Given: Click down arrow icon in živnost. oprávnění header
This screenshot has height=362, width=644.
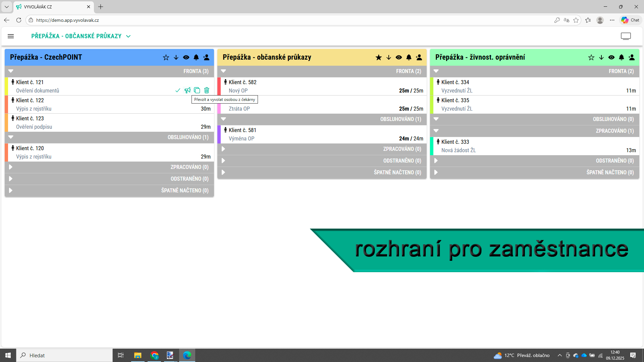Looking at the screenshot, I should coord(601,57).
